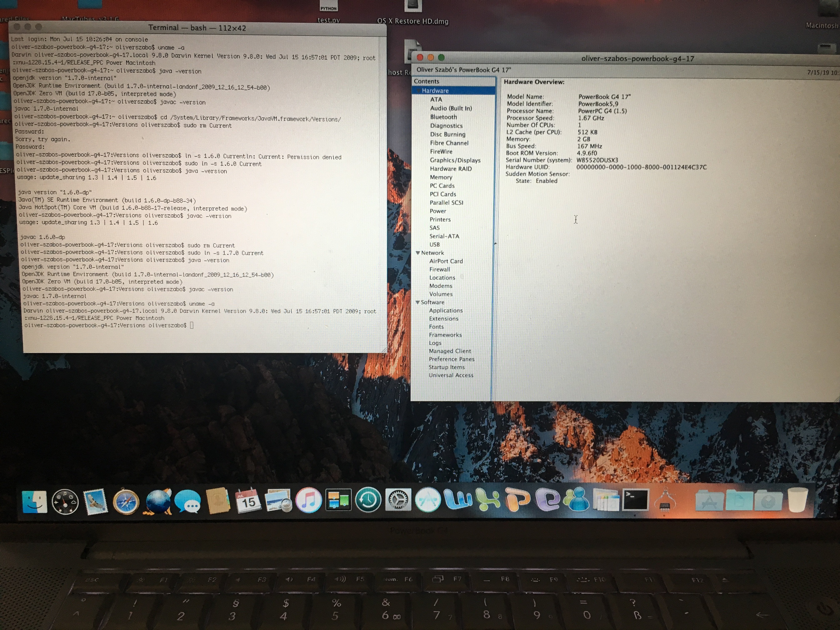840x630 pixels.
Task: Select USB in Contents list
Action: click(434, 245)
